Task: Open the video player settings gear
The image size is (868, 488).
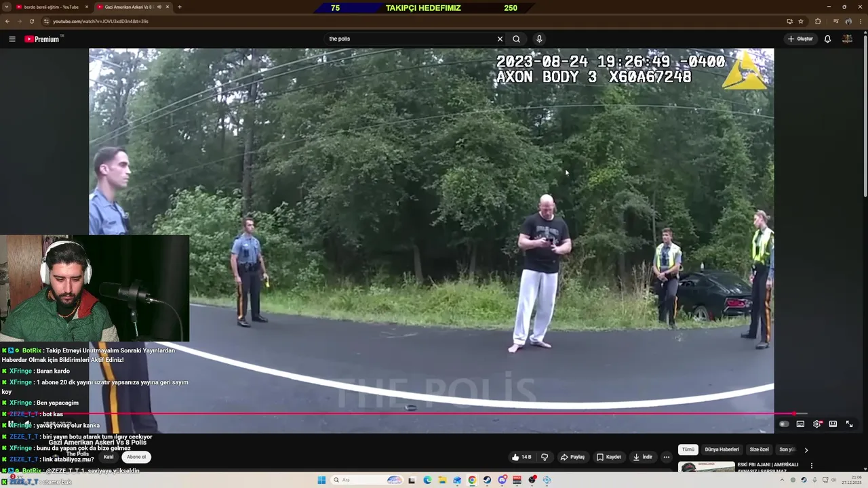Action: 817,424
